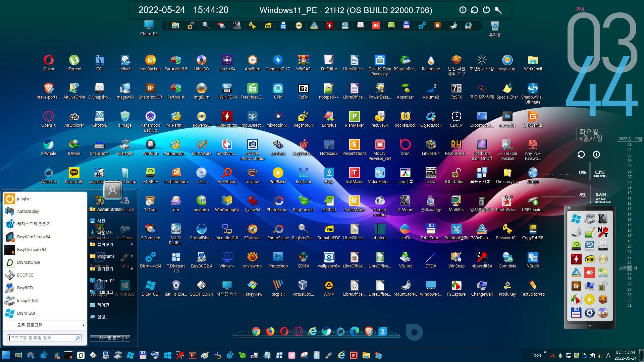644x362 pixels.
Task: Click calendar date 24
Action: pos(630,268)
